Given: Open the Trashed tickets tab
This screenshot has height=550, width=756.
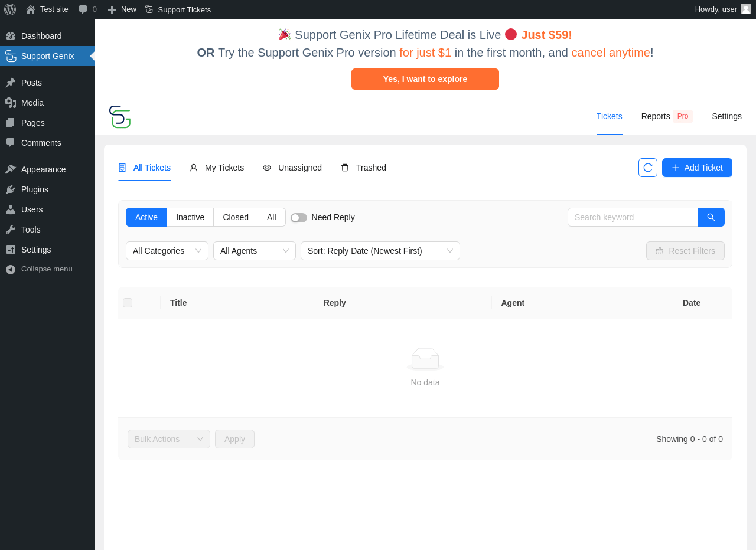Looking at the screenshot, I should (363, 168).
